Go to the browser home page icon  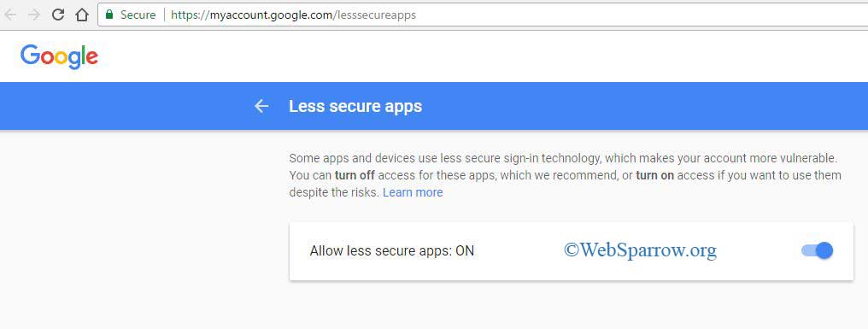pos(82,15)
